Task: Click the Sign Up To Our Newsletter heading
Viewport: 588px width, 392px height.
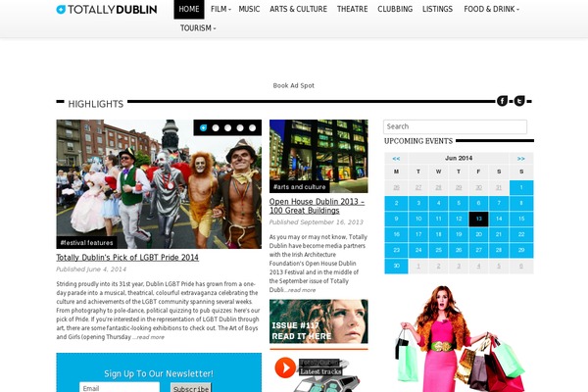Action: click(x=159, y=373)
